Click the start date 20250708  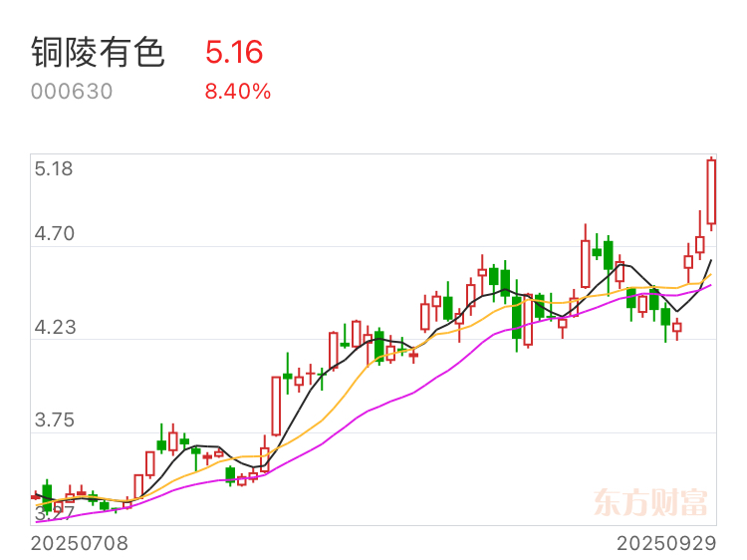[x=80, y=543]
